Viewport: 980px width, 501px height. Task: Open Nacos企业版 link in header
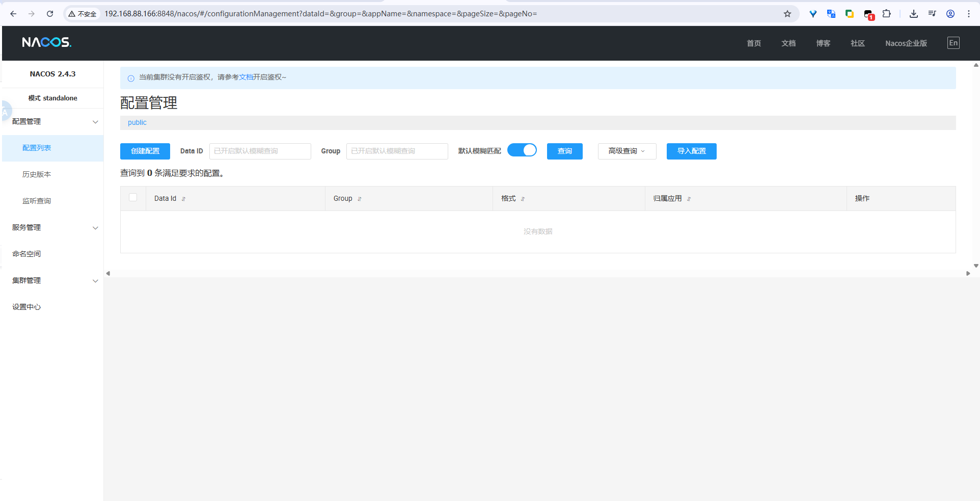[x=906, y=43]
